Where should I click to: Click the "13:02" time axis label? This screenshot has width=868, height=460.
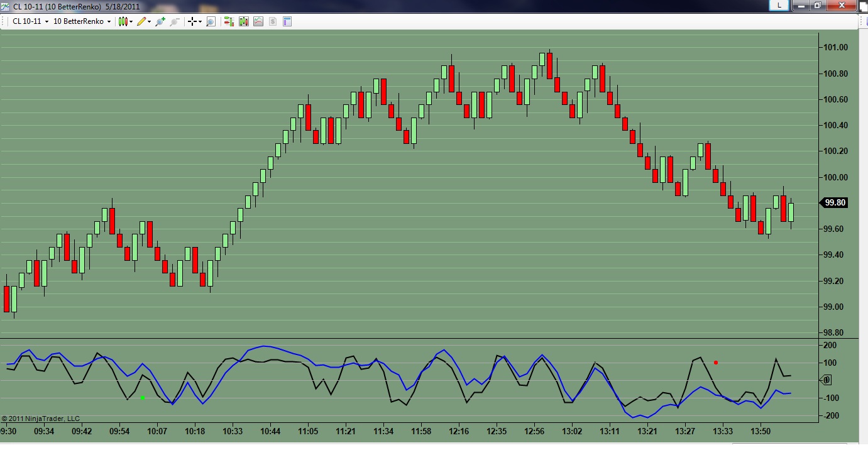point(572,432)
